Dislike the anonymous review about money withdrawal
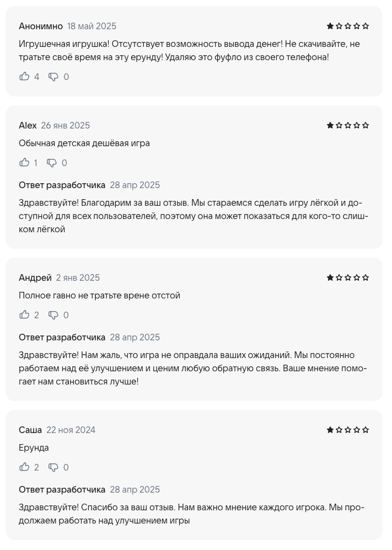392x550 pixels. (53, 77)
